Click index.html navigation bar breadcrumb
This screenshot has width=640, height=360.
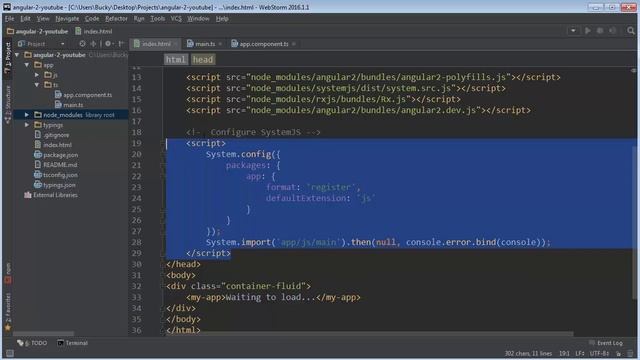coord(94,31)
